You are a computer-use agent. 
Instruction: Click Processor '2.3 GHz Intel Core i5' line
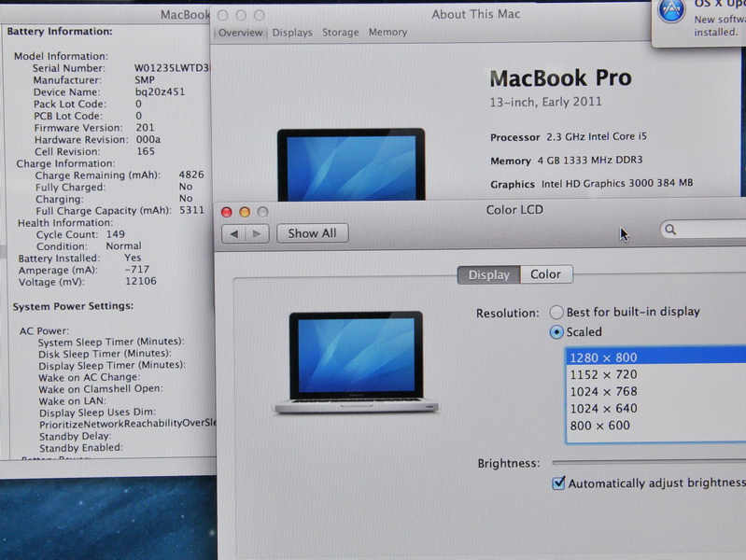(569, 137)
